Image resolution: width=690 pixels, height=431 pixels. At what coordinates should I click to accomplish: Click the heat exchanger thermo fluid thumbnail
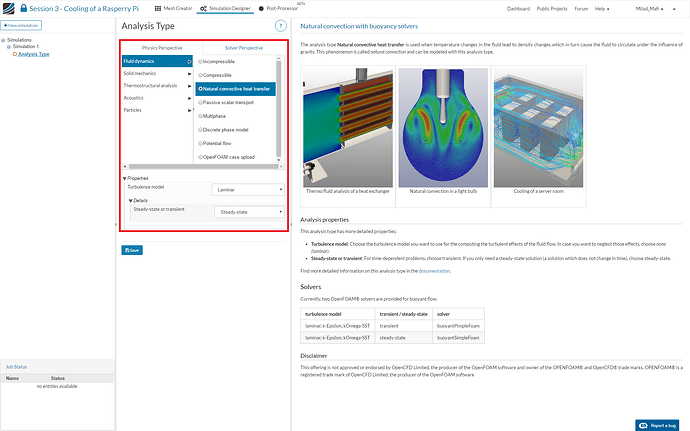pos(348,128)
